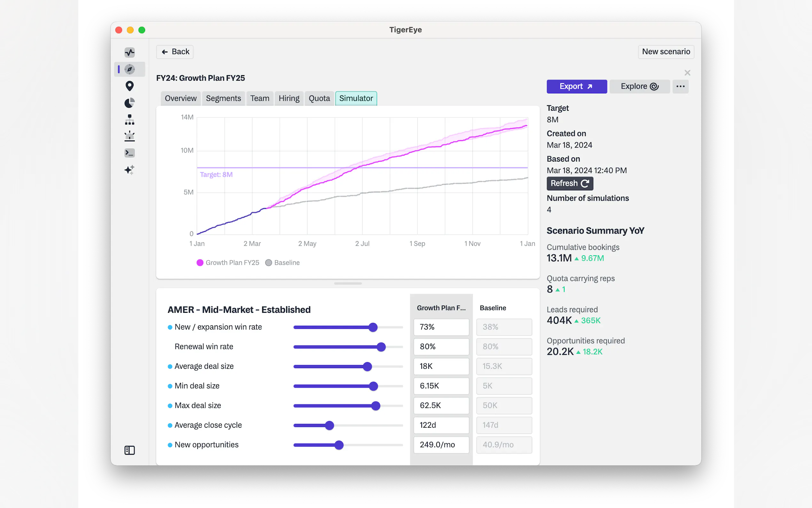
Task: Open the org hierarchy sidebar icon
Action: (129, 120)
